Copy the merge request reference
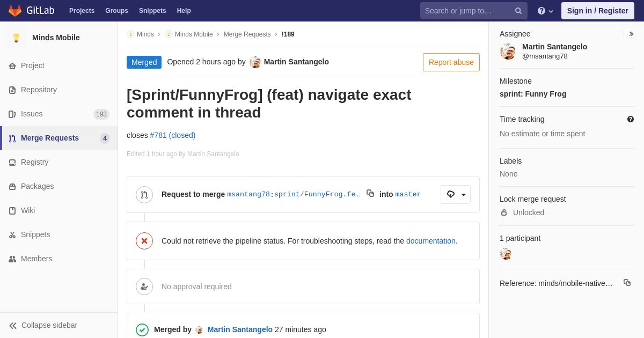 tap(627, 283)
